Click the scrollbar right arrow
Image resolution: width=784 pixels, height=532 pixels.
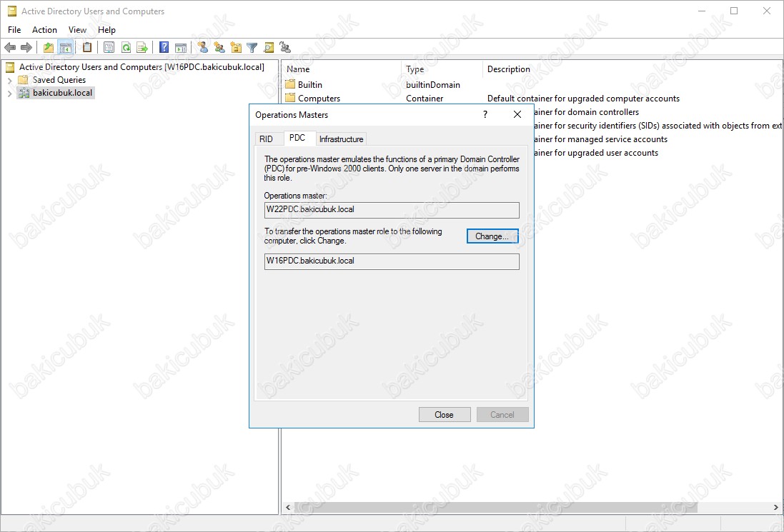pyautogui.click(x=776, y=507)
